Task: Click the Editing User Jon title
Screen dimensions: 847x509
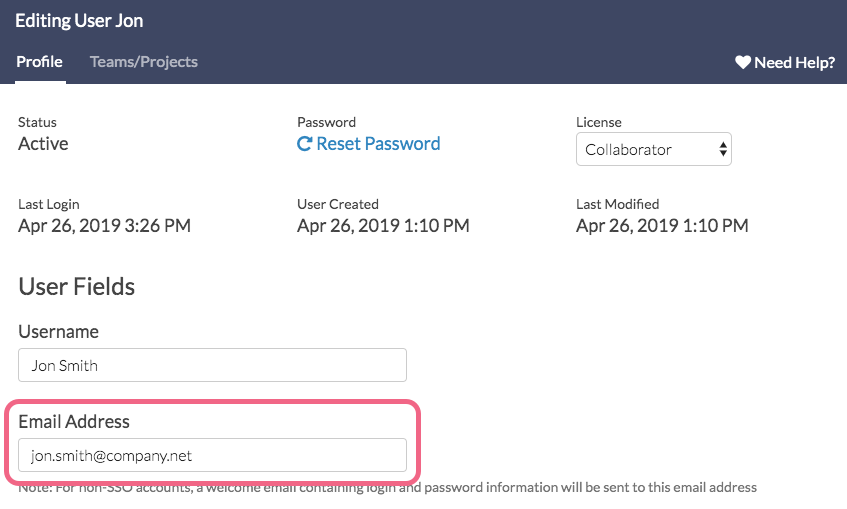Action: point(79,21)
